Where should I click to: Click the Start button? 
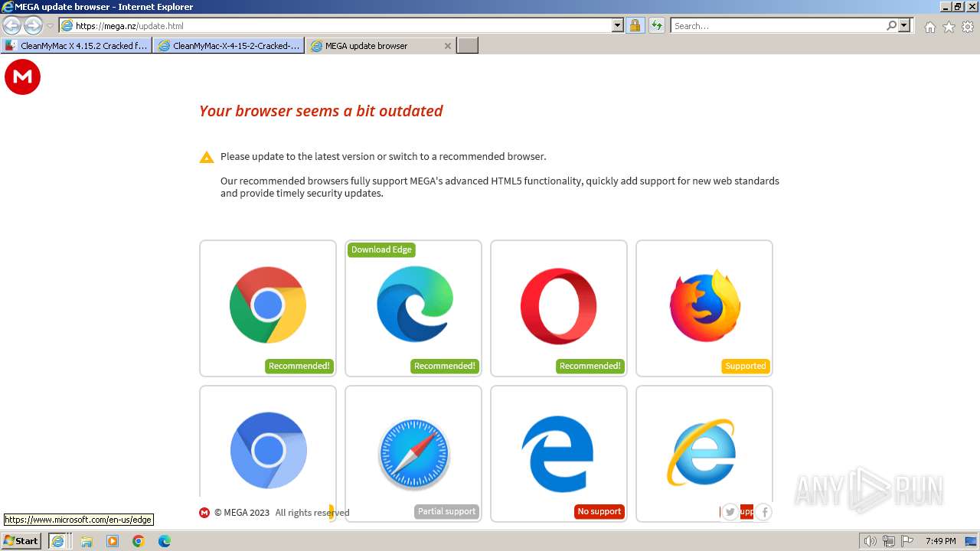coord(21,541)
